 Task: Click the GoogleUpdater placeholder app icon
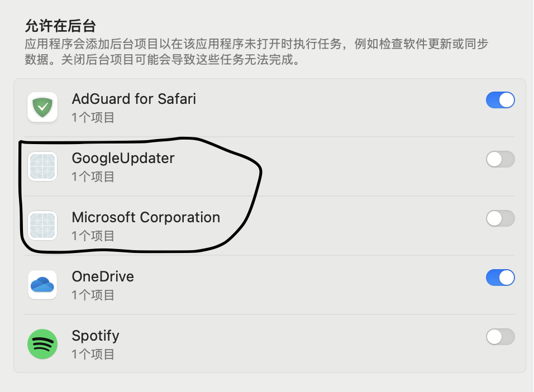tap(42, 166)
